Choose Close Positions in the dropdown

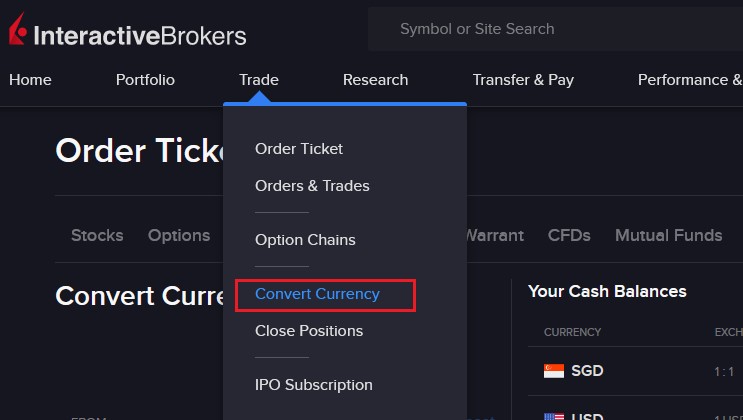(309, 331)
